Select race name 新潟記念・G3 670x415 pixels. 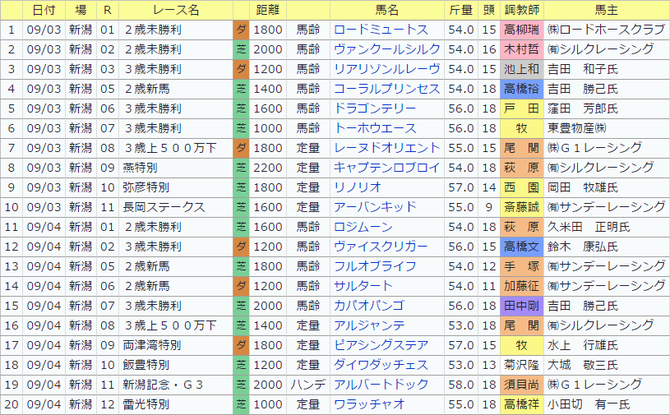(163, 385)
